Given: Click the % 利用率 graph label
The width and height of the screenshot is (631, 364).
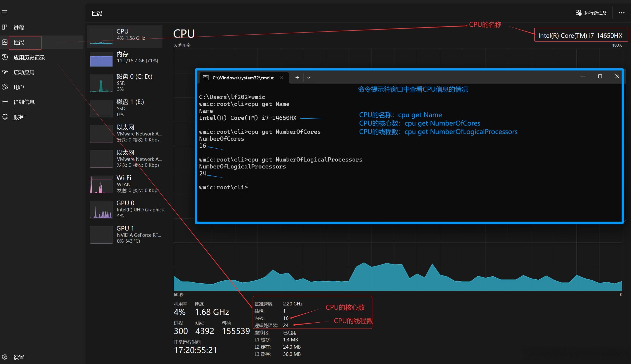Looking at the screenshot, I should point(182,45).
